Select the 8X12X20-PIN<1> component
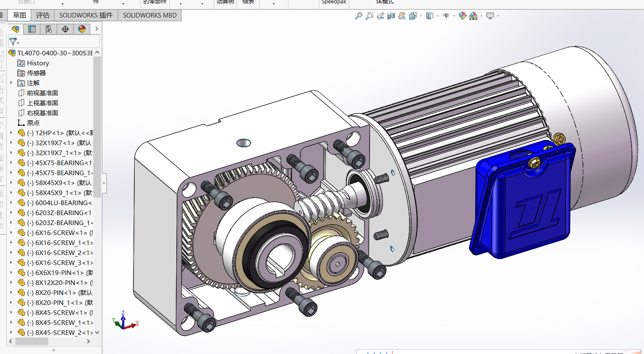 (55, 282)
